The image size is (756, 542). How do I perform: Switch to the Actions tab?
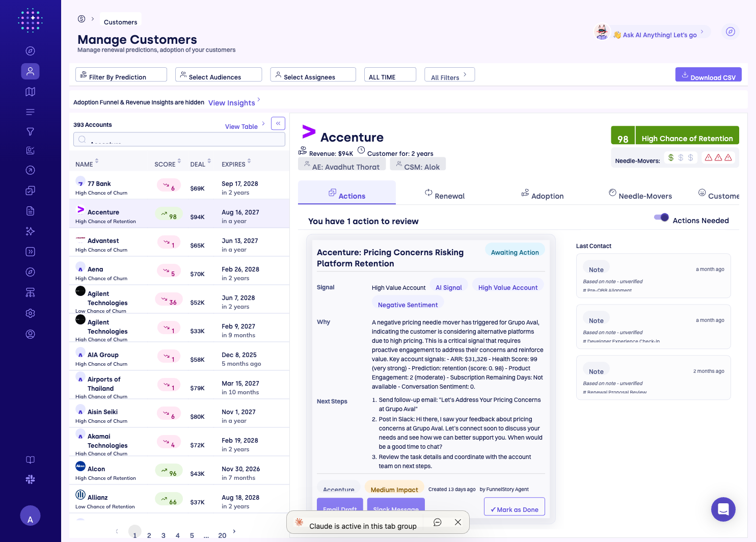coord(347,193)
